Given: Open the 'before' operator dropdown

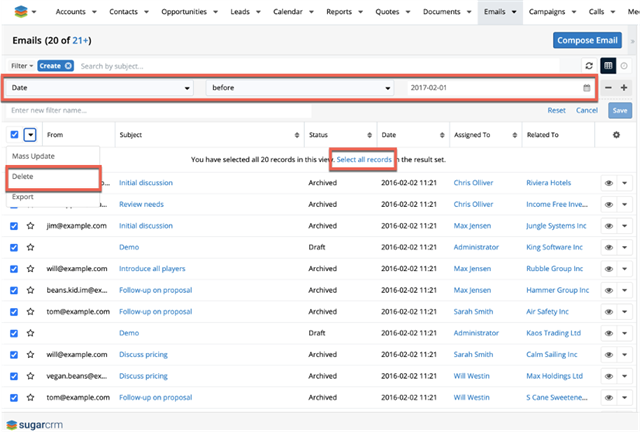Looking at the screenshot, I should pyautogui.click(x=299, y=88).
